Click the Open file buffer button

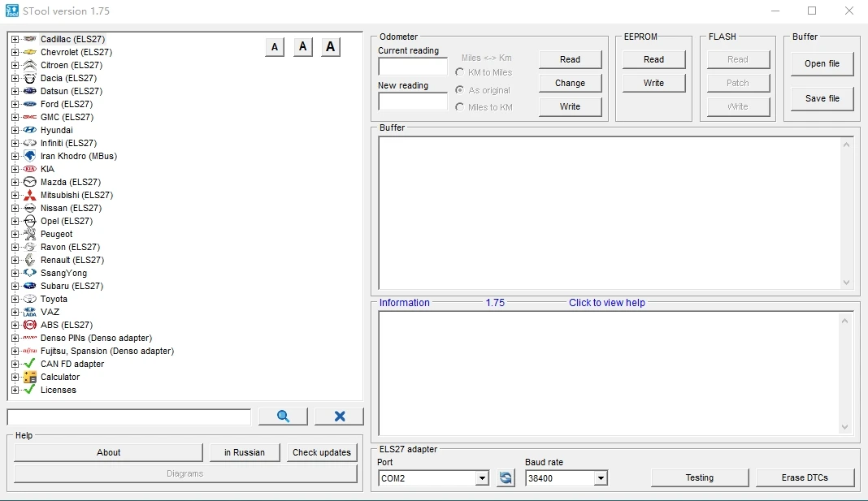coord(822,63)
